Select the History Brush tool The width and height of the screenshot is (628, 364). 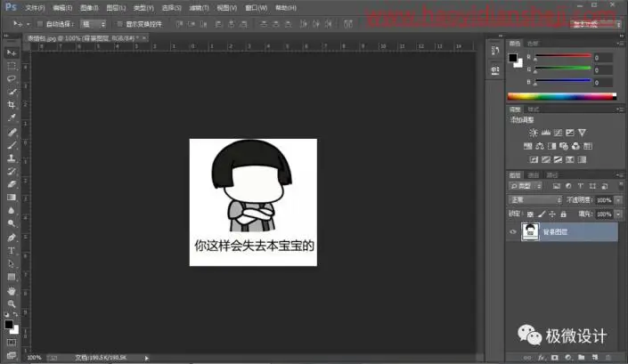pyautogui.click(x=12, y=171)
